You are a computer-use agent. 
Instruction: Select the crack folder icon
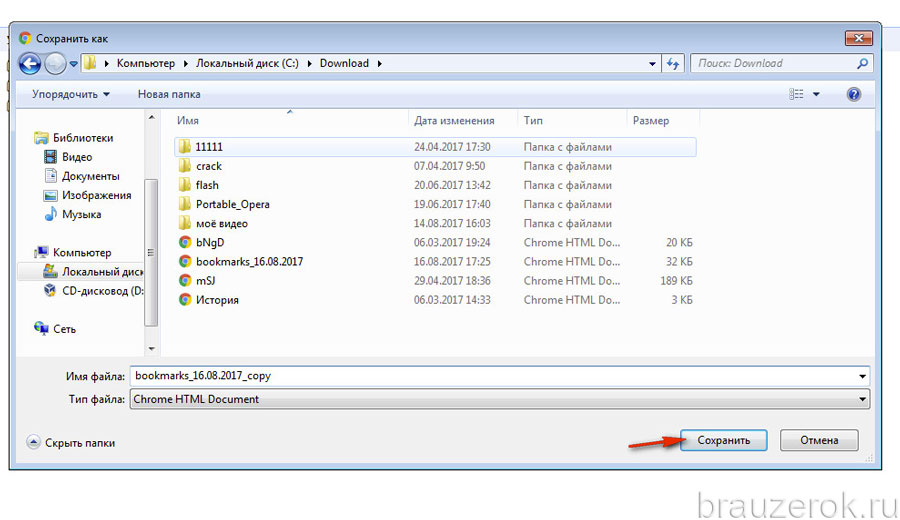coord(184,166)
